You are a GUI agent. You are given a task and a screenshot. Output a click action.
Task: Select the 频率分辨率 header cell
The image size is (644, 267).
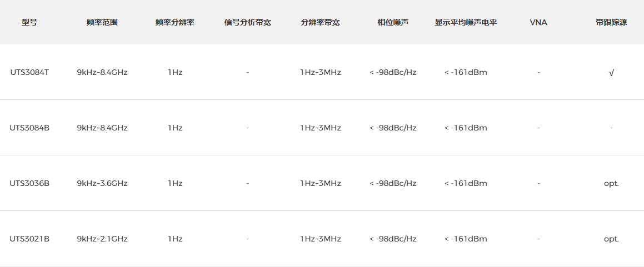coord(175,23)
